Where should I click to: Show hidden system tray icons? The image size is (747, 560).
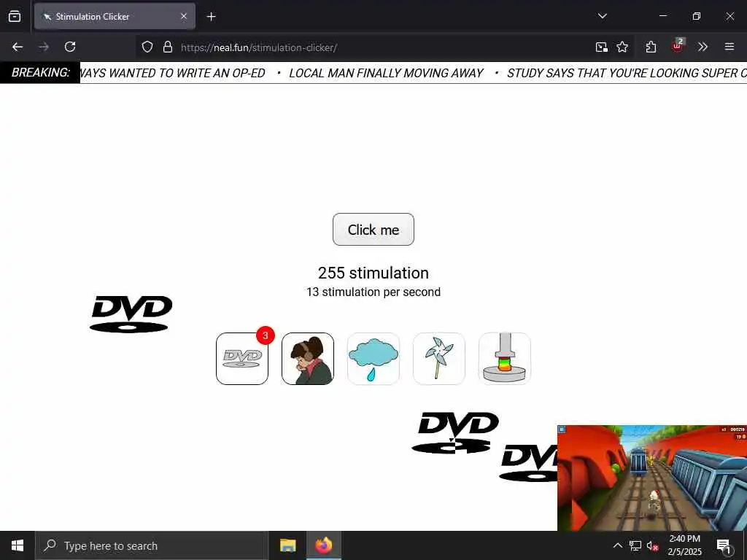point(617,545)
